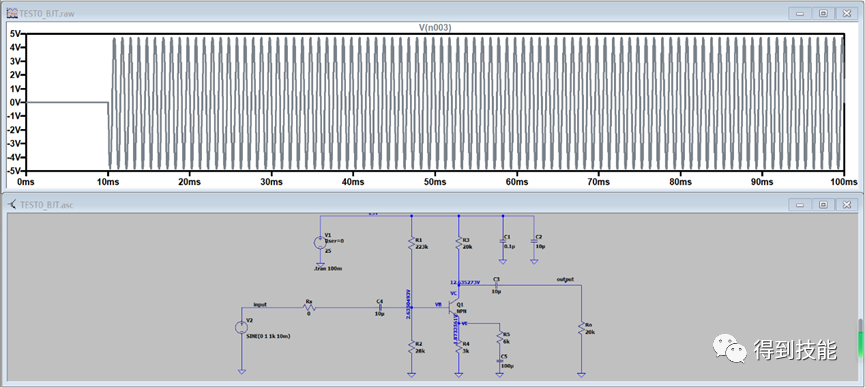Select capacitor C1 0.1µ symbol
Viewport: 865px width, 388px height.
503,241
